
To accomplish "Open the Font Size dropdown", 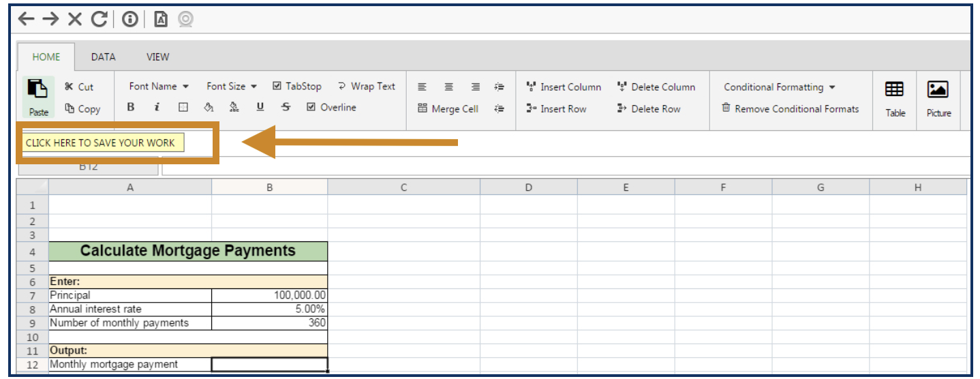I will (232, 86).
